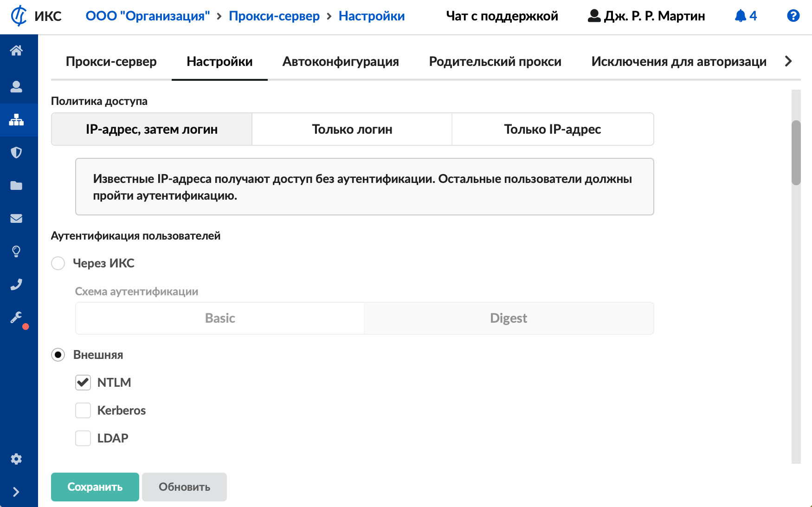Image resolution: width=812 pixels, height=507 pixels.
Task: Choose the Только логин access policy
Action: [x=352, y=130]
